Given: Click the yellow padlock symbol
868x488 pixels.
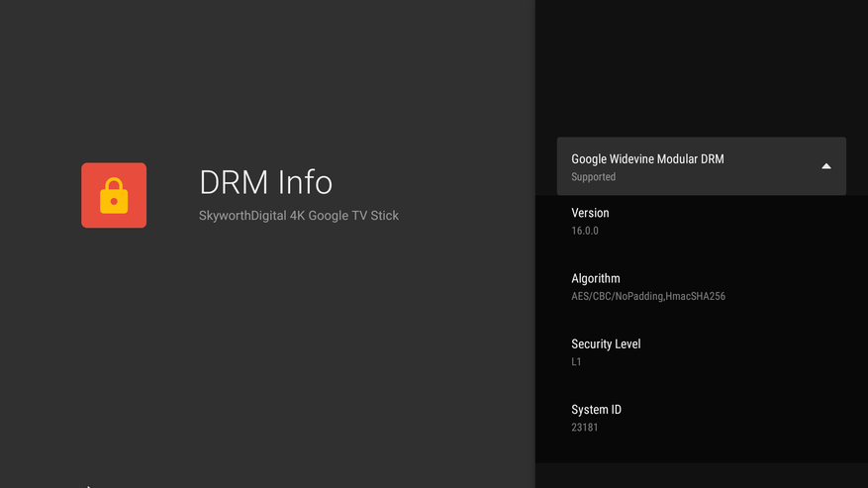Looking at the screenshot, I should click(114, 196).
